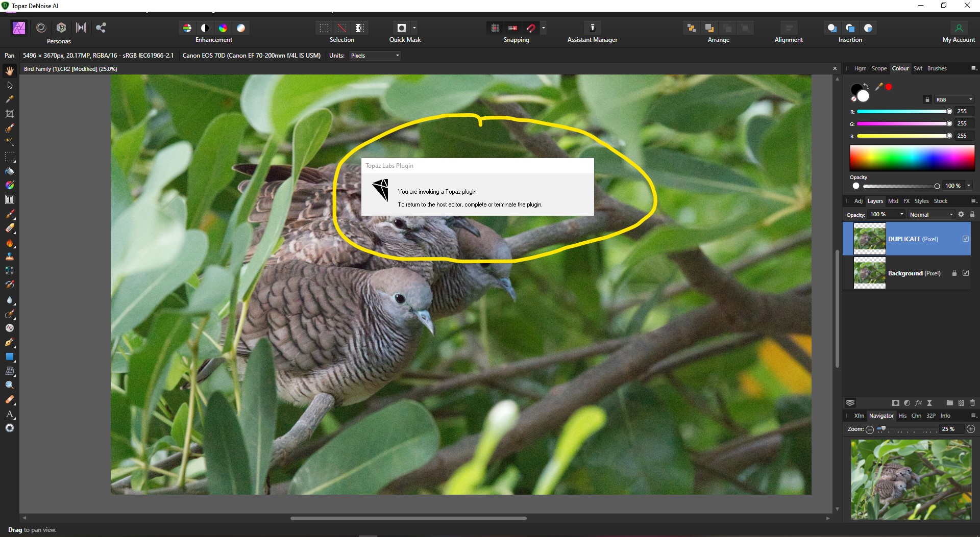Select the Rectangular Marquee tool
This screenshot has width=980, height=537.
tap(9, 157)
